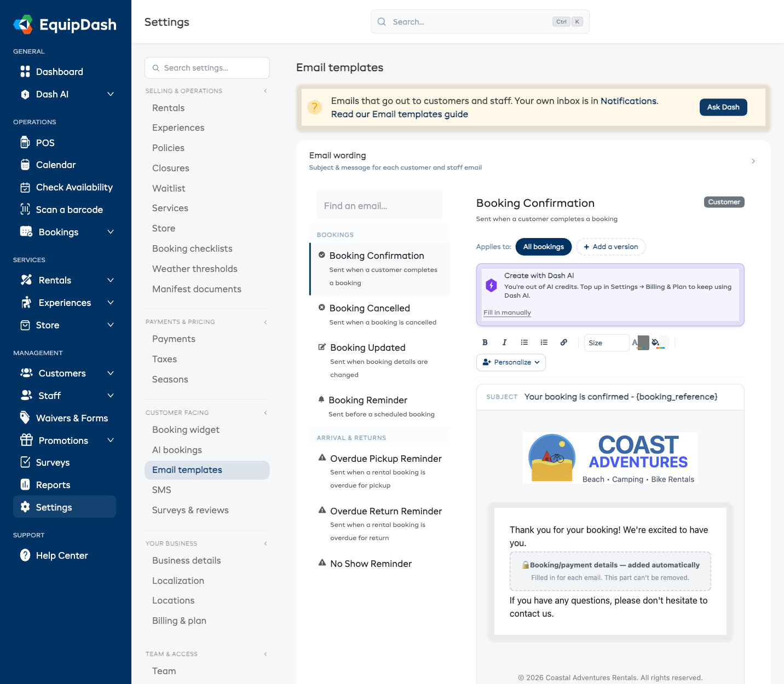Insert a bulleted list in the editor
The height and width of the screenshot is (684, 784).
click(x=524, y=343)
